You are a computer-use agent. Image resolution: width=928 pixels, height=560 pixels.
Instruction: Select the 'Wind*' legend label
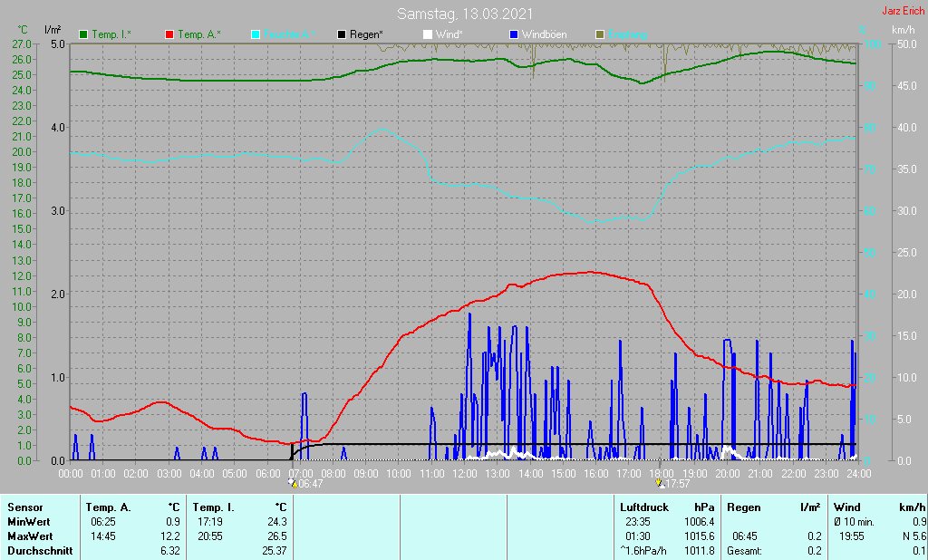point(449,35)
